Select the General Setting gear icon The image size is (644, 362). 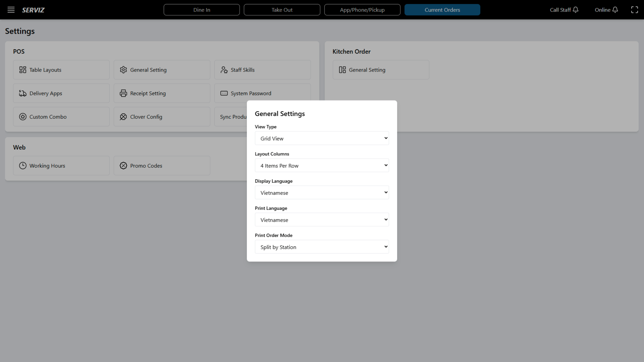123,69
